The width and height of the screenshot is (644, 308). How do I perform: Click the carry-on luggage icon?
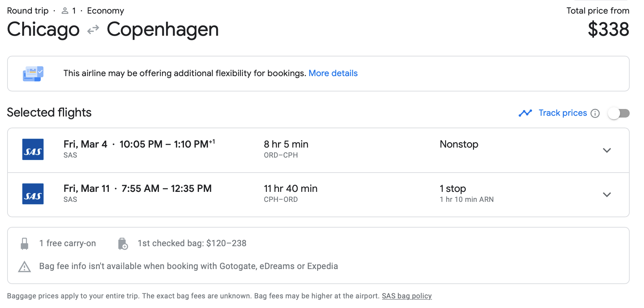(24, 244)
